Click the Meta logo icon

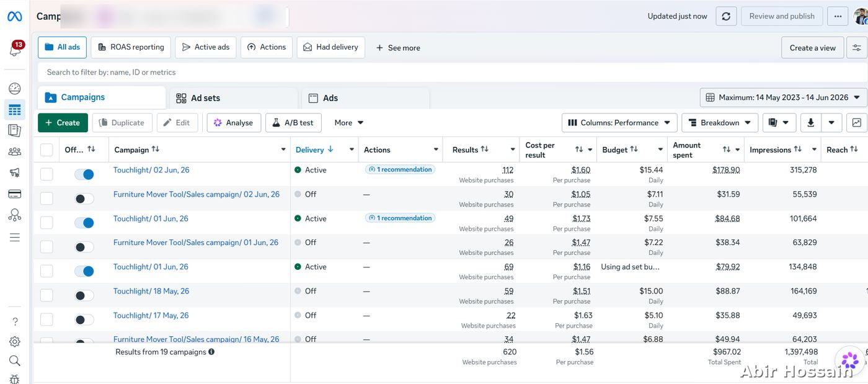click(14, 17)
